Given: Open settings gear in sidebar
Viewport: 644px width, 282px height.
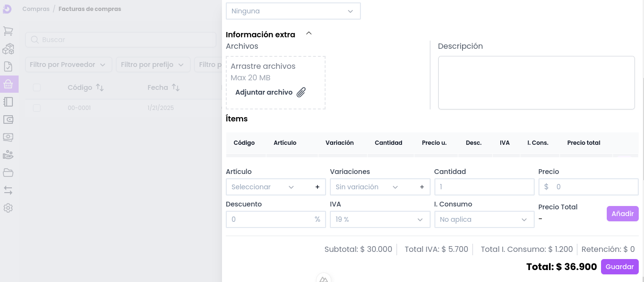Looking at the screenshot, I should (x=8, y=208).
